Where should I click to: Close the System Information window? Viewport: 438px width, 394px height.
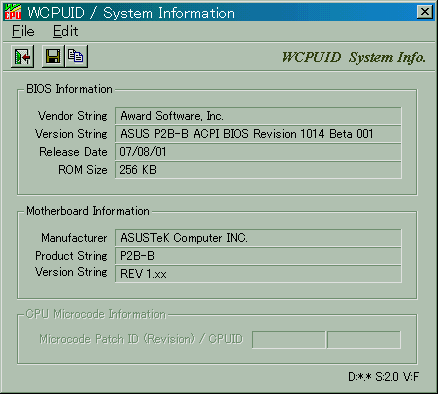coord(425,12)
